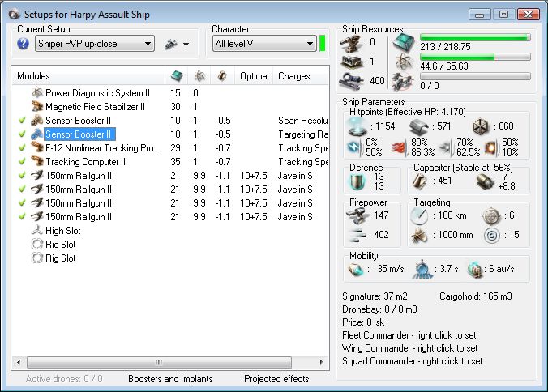Sort by the capacitor column header icon

222,76
